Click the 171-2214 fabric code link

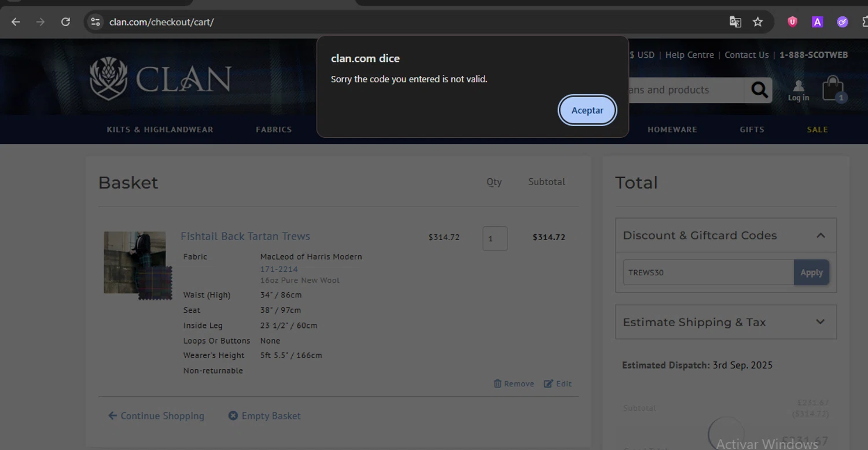pyautogui.click(x=279, y=269)
